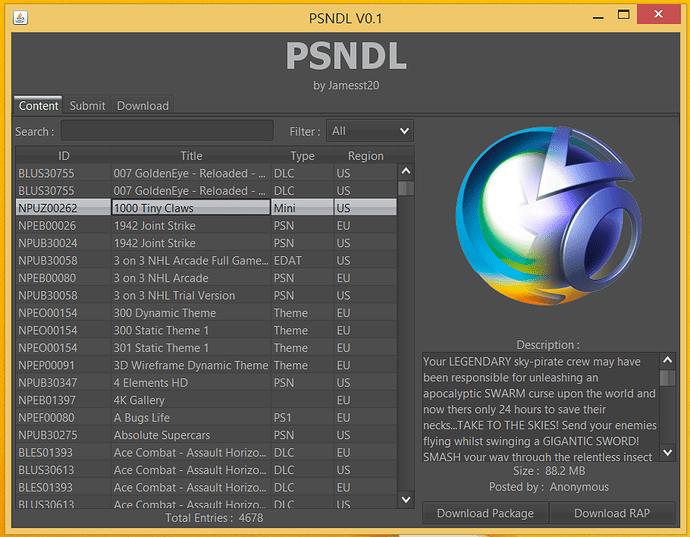Click the description text box
Screen dimensions: 690x537
[x=540, y=407]
